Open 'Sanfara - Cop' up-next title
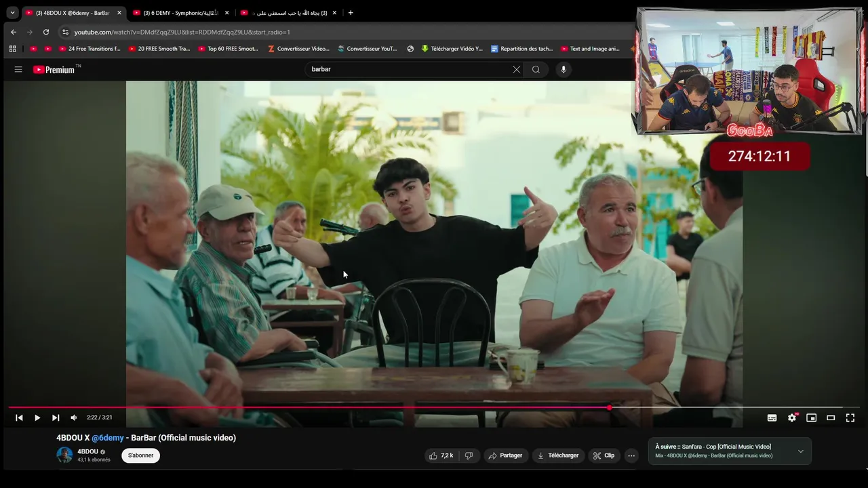The image size is (868, 488). [x=726, y=447]
